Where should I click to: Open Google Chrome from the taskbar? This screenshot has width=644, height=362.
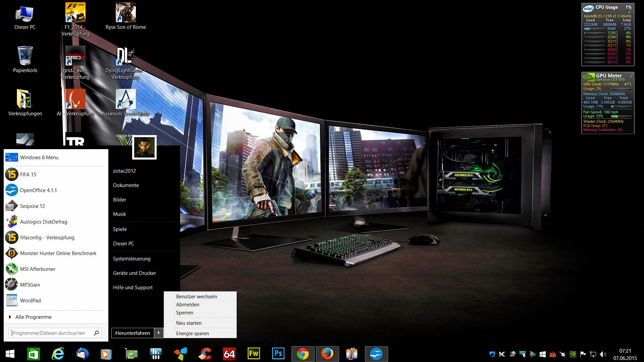pos(303,354)
